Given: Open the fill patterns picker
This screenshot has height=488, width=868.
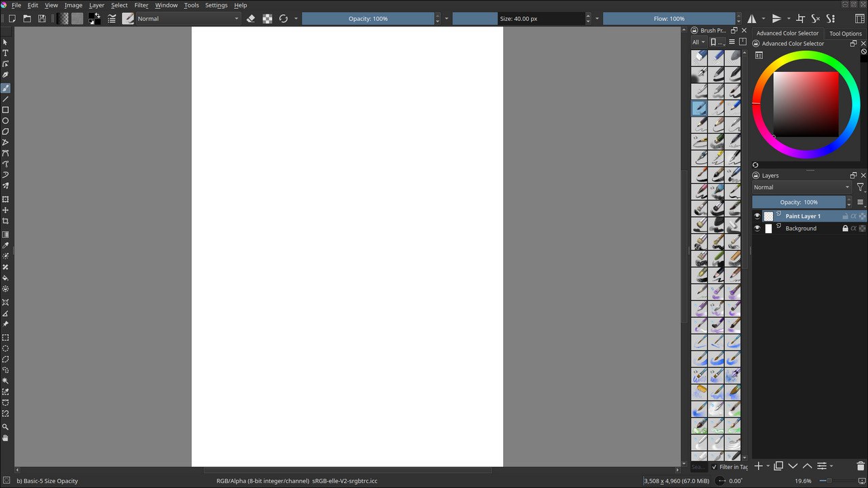Looking at the screenshot, I should pos(77,19).
